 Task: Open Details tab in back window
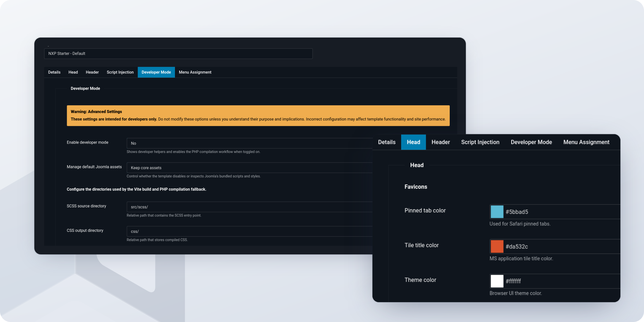point(54,72)
